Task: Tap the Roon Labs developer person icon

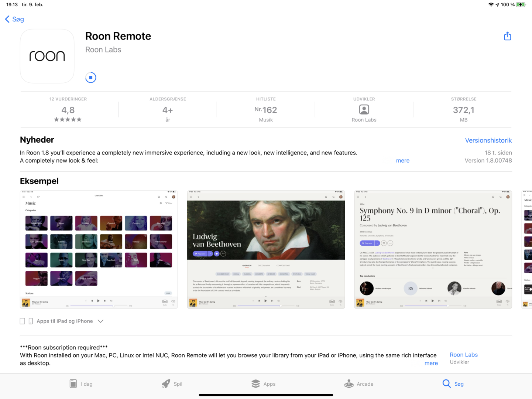Action: point(364,110)
